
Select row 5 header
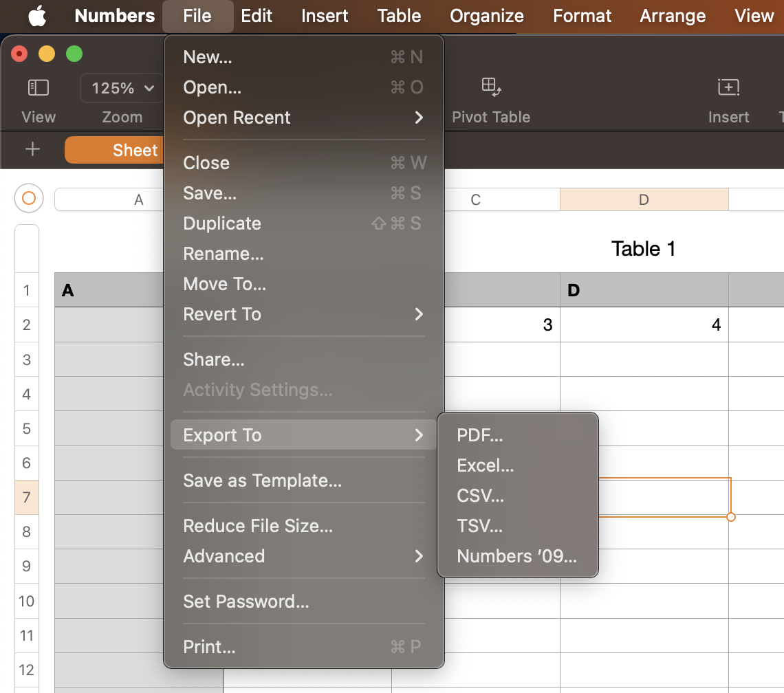coord(27,428)
